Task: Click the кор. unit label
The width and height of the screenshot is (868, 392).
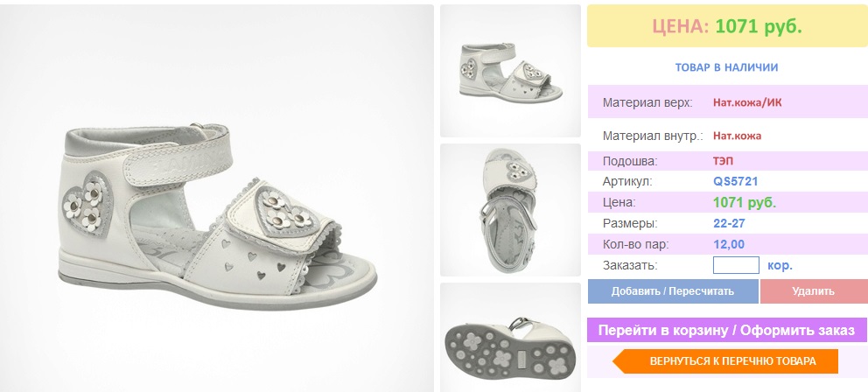Action: (780, 265)
